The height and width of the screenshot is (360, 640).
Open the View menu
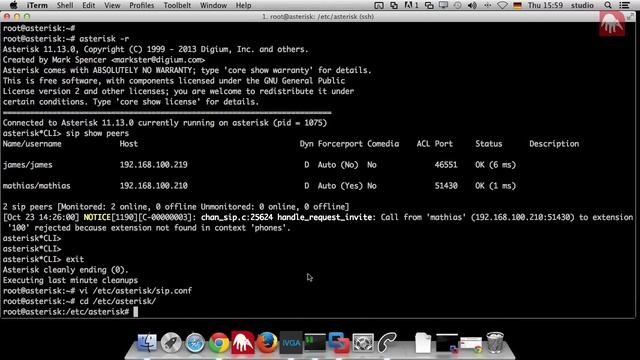click(112, 5)
